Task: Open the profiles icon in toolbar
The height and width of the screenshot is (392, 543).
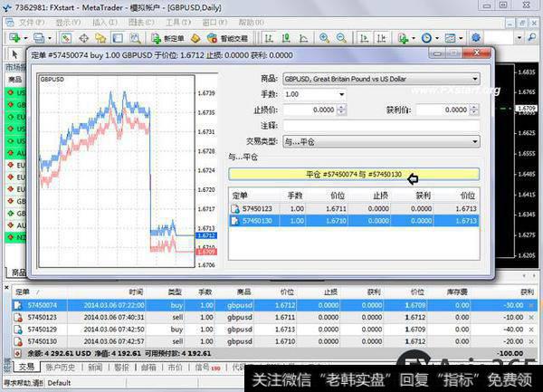Action: pos(39,38)
